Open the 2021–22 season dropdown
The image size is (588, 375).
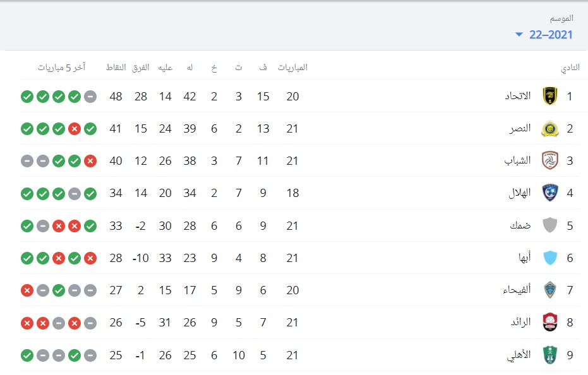544,35
